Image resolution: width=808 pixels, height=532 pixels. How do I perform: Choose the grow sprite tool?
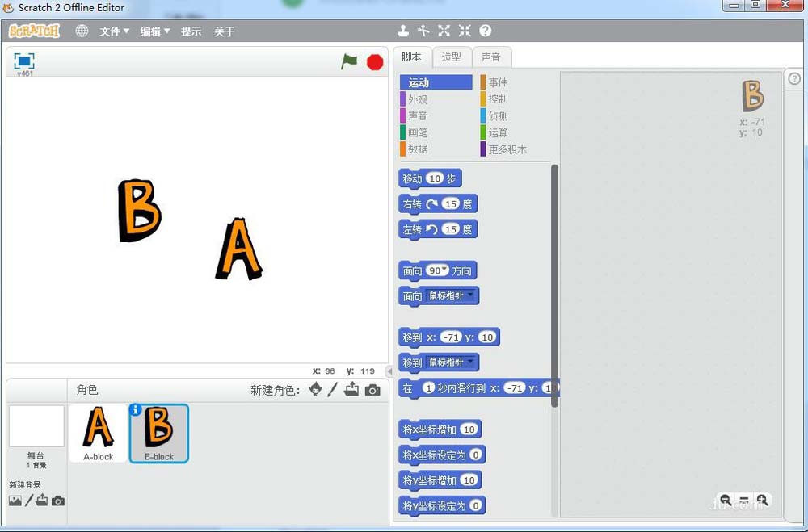click(444, 31)
